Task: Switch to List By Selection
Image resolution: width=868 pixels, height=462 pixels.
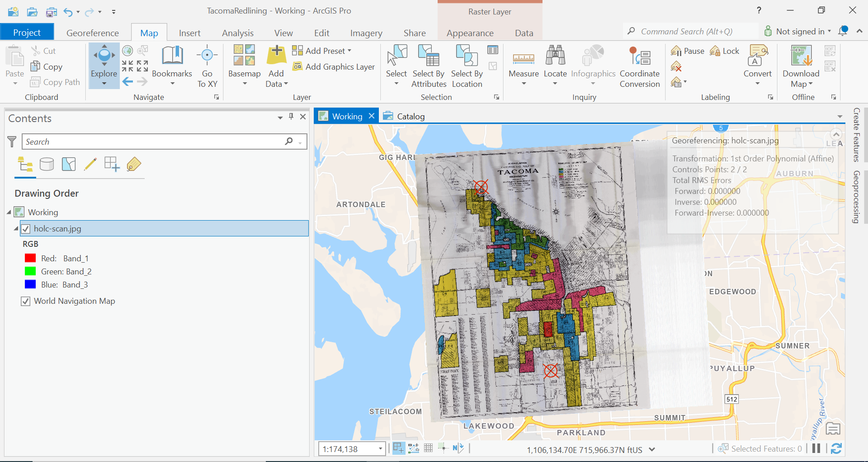Action: tap(69, 164)
